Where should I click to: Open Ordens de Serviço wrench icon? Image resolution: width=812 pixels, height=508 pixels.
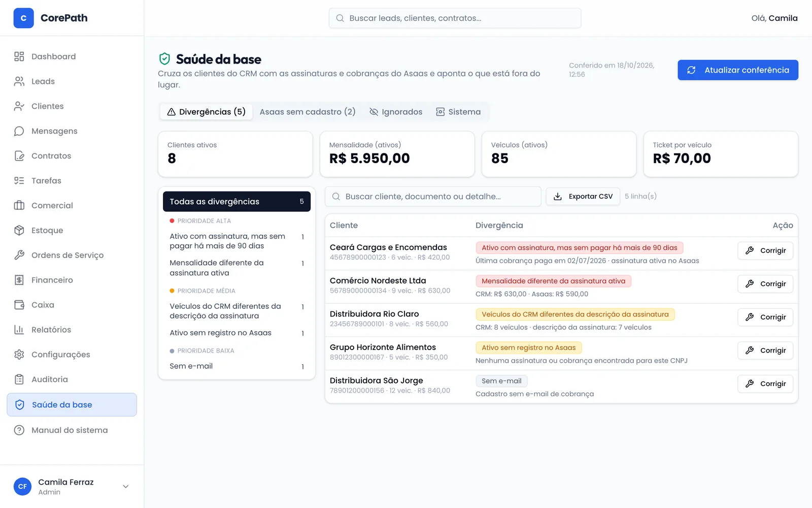click(x=19, y=255)
